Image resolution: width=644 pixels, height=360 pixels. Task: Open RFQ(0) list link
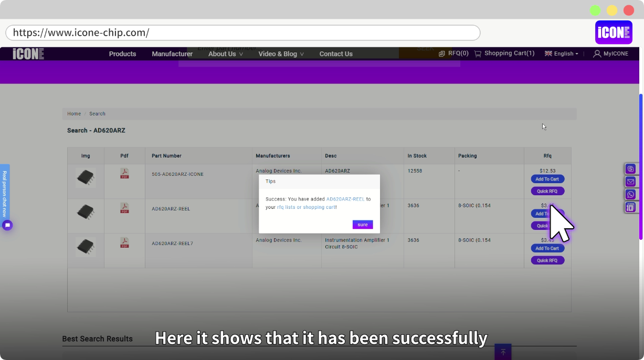pos(458,53)
